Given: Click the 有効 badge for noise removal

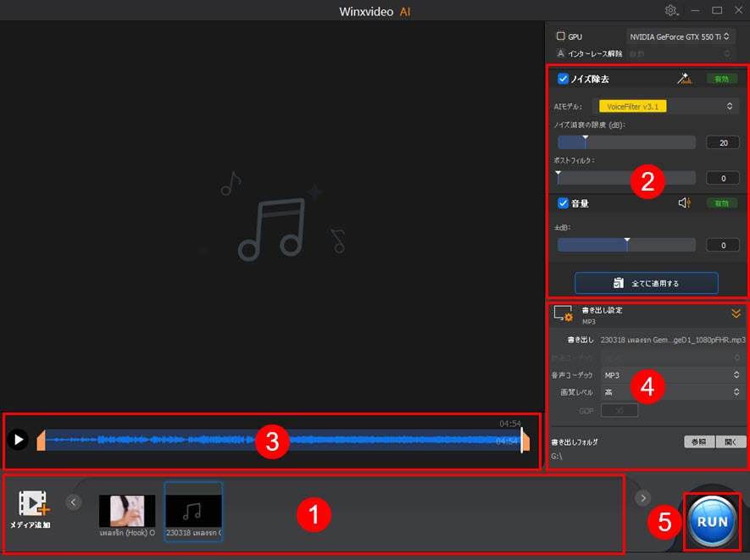Looking at the screenshot, I should pos(721,79).
